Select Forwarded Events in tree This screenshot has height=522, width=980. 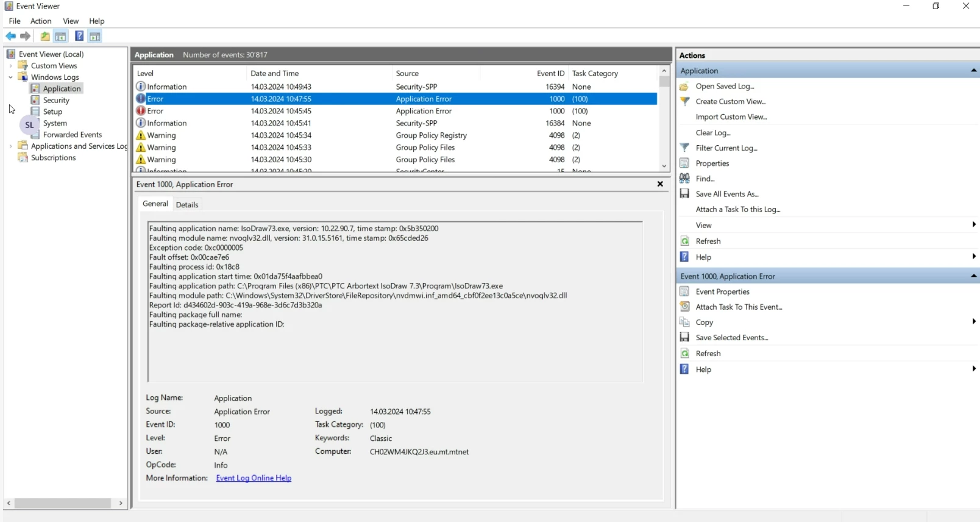[73, 135]
